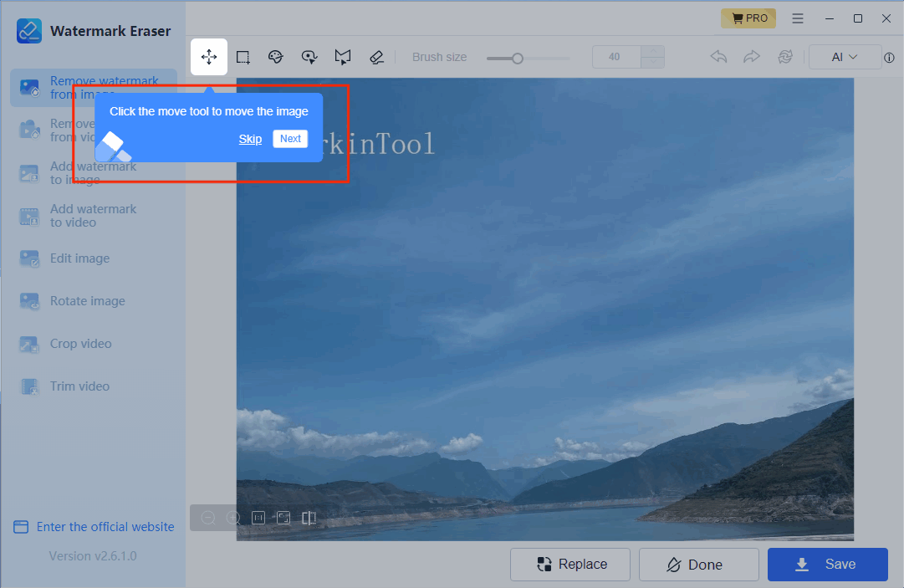Toggle the before/after compare view icon
904x588 pixels.
point(309,518)
